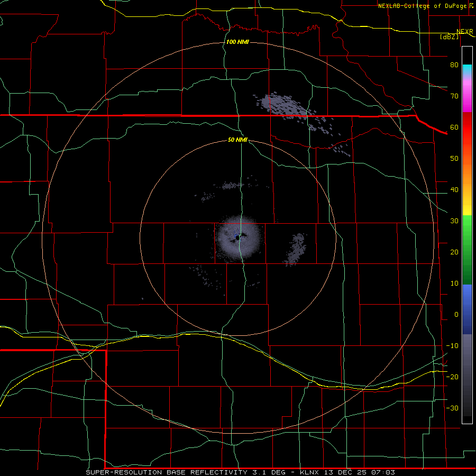476x476 pixels.
Task: Click the [dBZ] units label
Action: point(449,36)
